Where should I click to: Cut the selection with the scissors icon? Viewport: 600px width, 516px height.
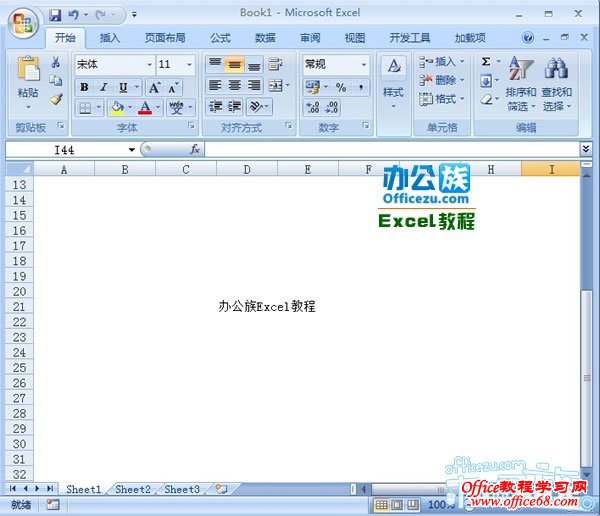[x=56, y=62]
